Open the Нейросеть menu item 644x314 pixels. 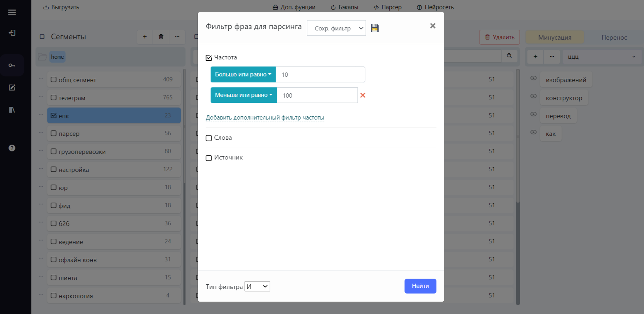click(435, 7)
